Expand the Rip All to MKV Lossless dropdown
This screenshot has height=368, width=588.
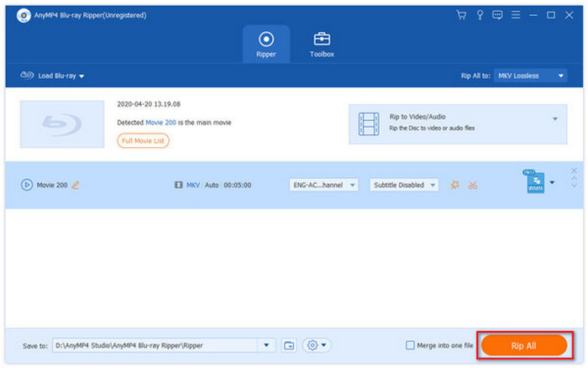530,76
